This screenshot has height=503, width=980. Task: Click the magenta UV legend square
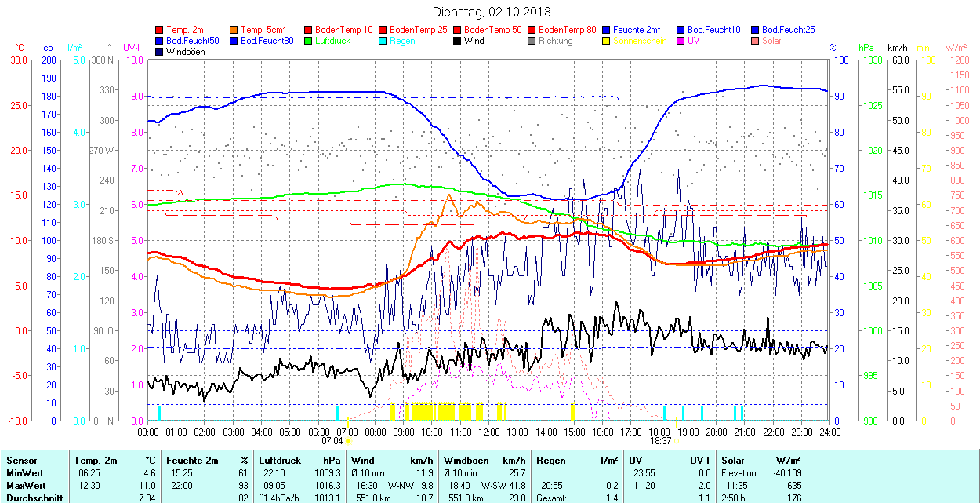681,41
